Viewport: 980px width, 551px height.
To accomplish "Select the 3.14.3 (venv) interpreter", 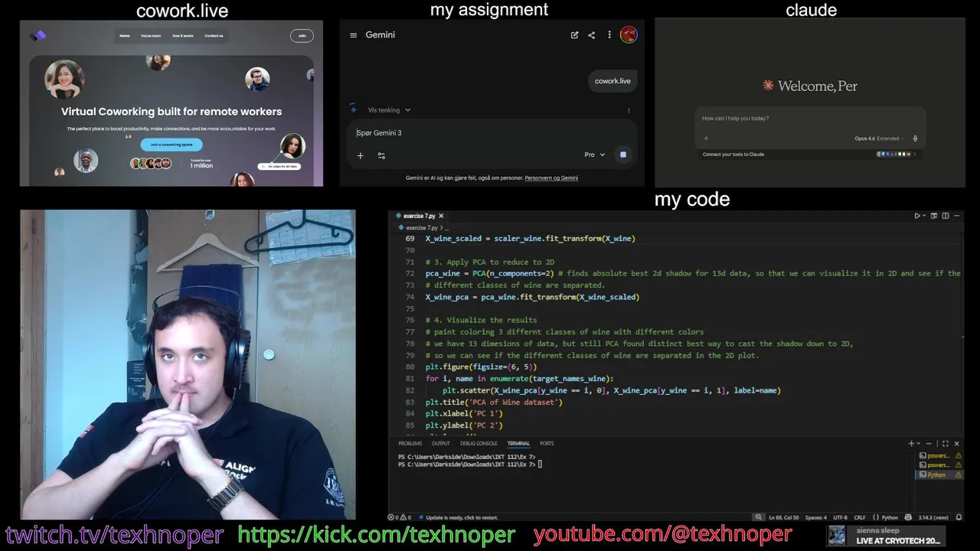I will [x=933, y=518].
